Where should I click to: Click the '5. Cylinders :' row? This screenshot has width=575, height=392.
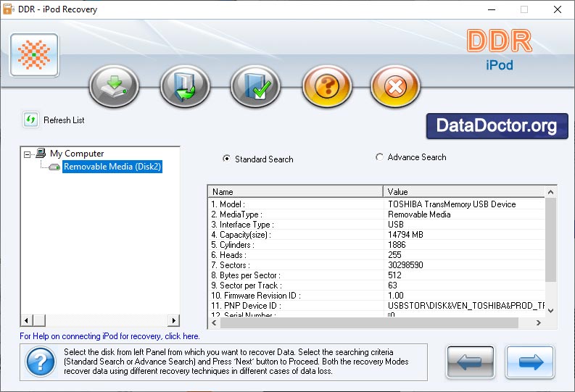point(376,245)
